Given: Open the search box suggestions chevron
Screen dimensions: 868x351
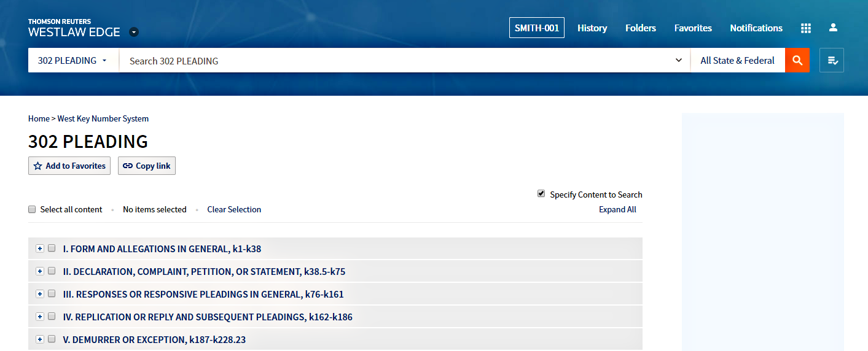Looking at the screenshot, I should tap(679, 60).
